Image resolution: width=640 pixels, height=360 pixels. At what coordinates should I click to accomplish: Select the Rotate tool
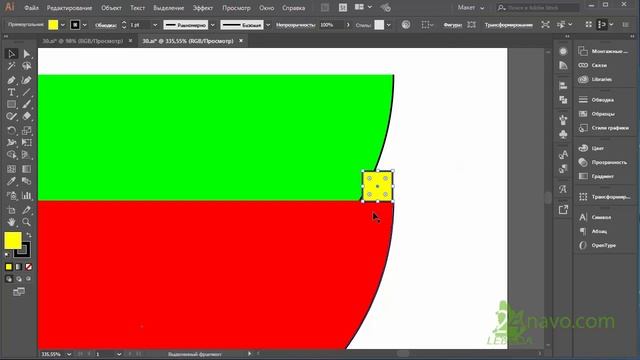11,131
